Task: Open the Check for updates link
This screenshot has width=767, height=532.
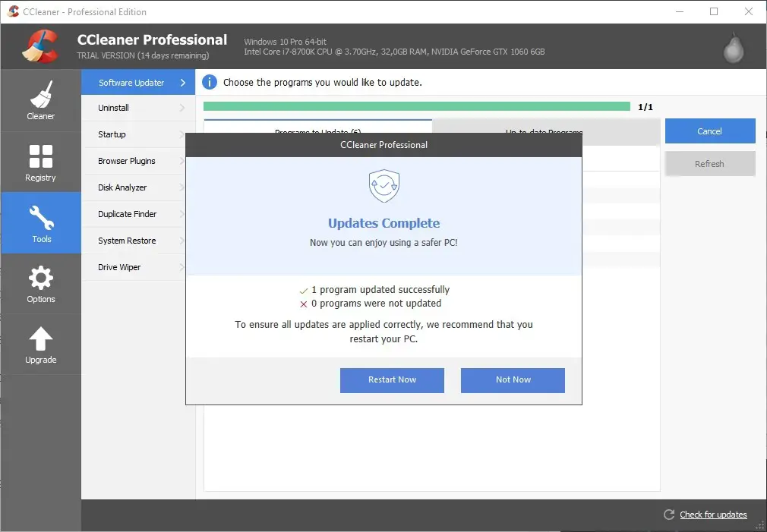Action: click(x=713, y=515)
